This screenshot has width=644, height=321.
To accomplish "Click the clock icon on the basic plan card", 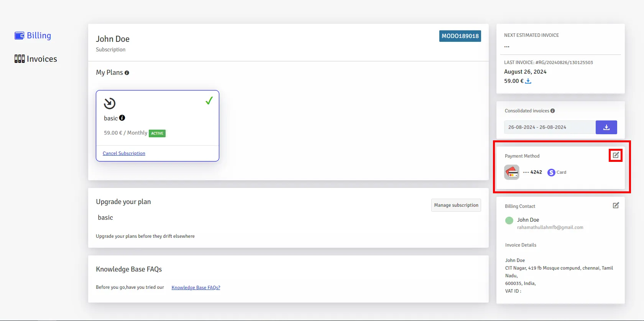I will pos(110,103).
